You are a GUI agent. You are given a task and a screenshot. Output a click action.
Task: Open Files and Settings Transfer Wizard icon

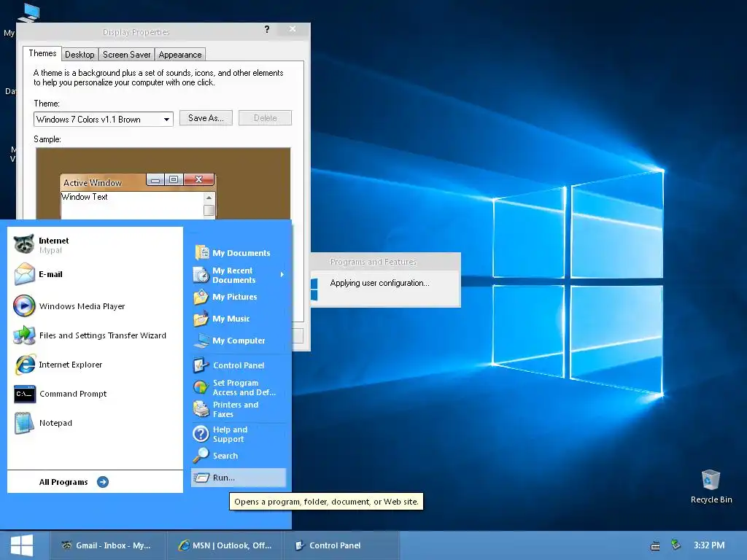24,335
